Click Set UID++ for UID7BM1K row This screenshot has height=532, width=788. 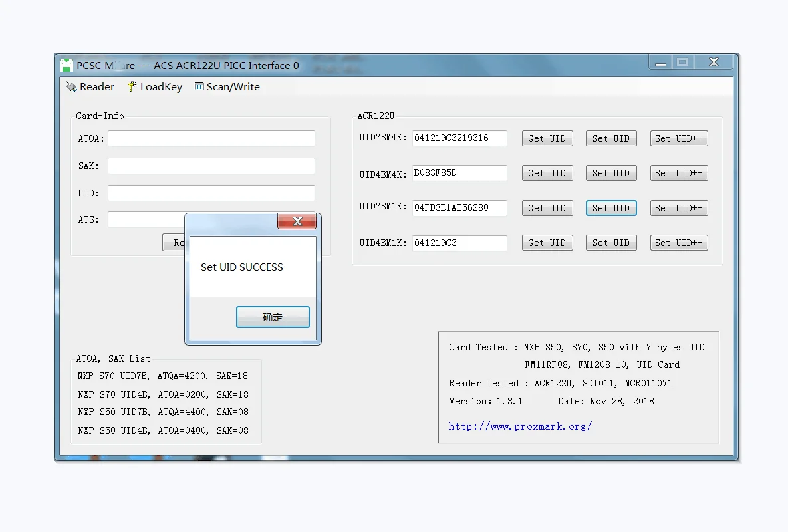(x=679, y=209)
